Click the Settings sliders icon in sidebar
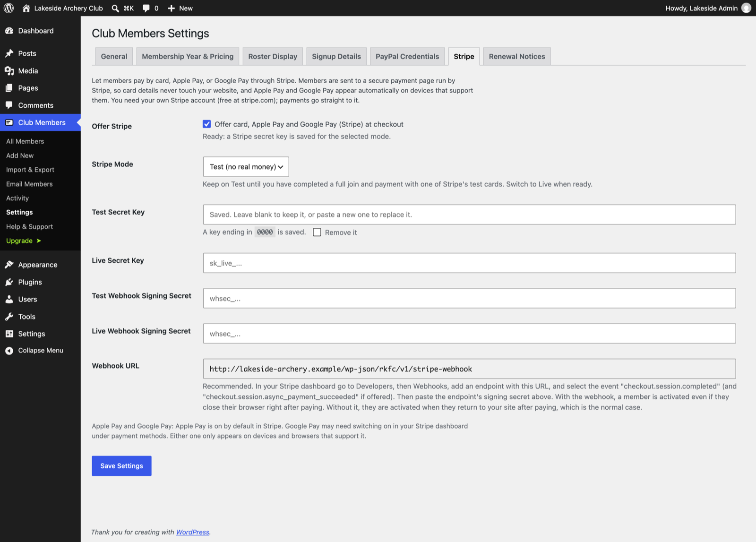 coord(9,334)
